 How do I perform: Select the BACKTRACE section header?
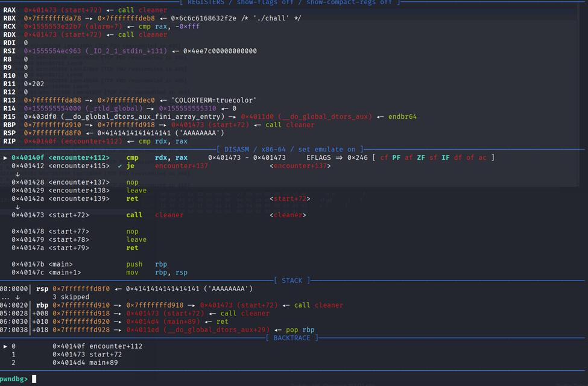(x=292, y=338)
